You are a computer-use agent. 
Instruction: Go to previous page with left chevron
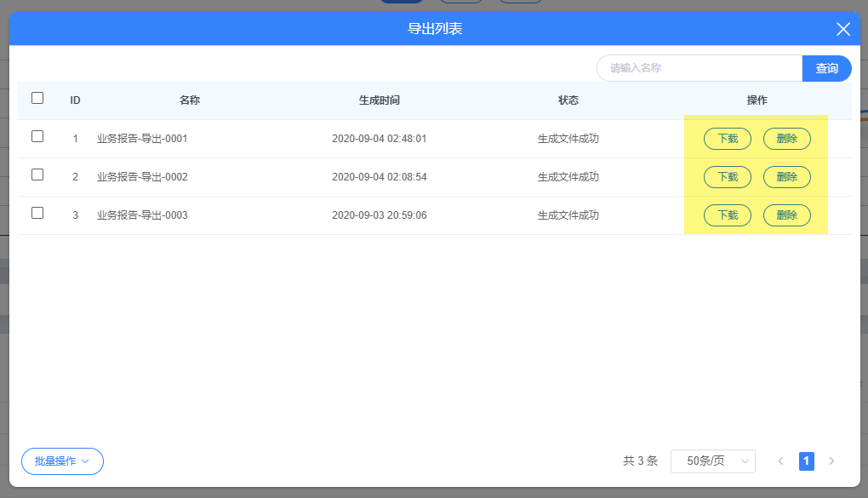coord(780,461)
